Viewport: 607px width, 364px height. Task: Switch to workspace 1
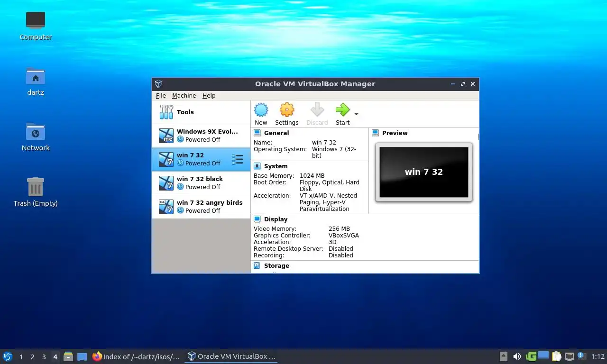point(21,357)
